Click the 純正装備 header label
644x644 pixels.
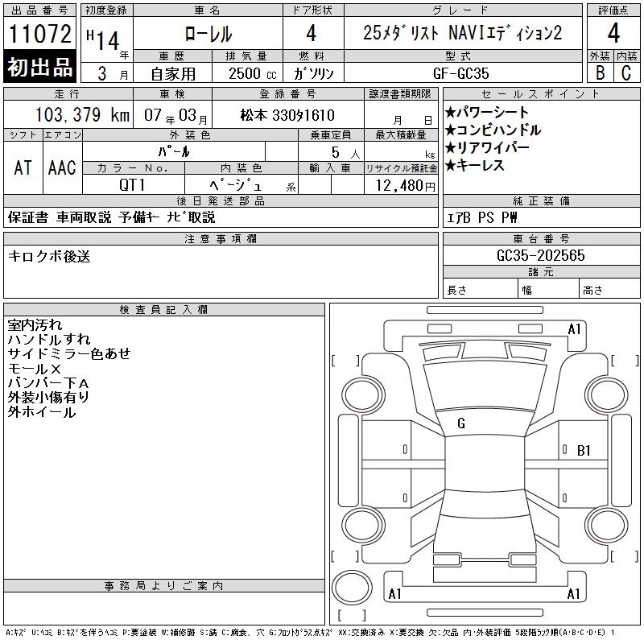(541, 200)
